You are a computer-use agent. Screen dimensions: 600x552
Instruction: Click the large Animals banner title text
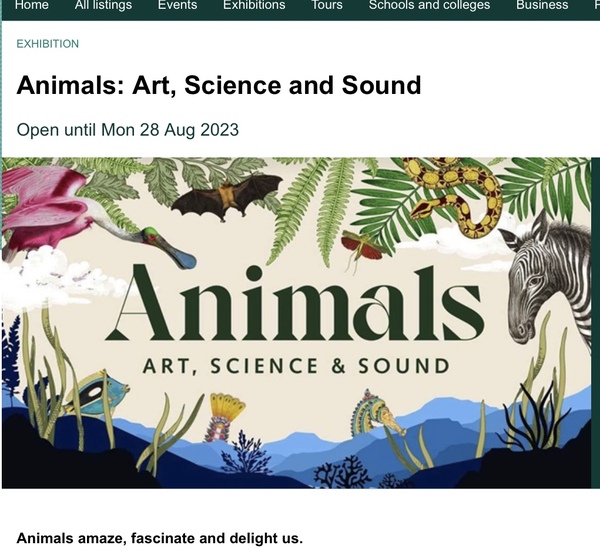295,303
